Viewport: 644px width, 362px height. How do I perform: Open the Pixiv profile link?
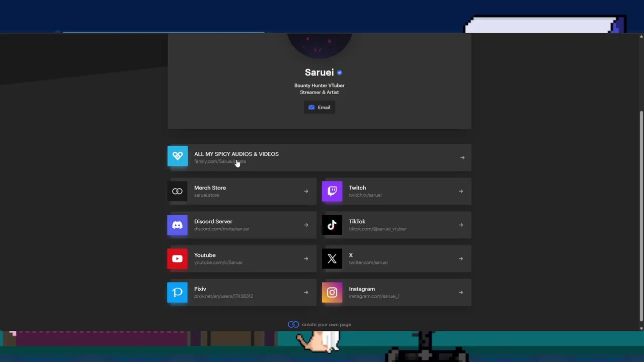point(242,292)
